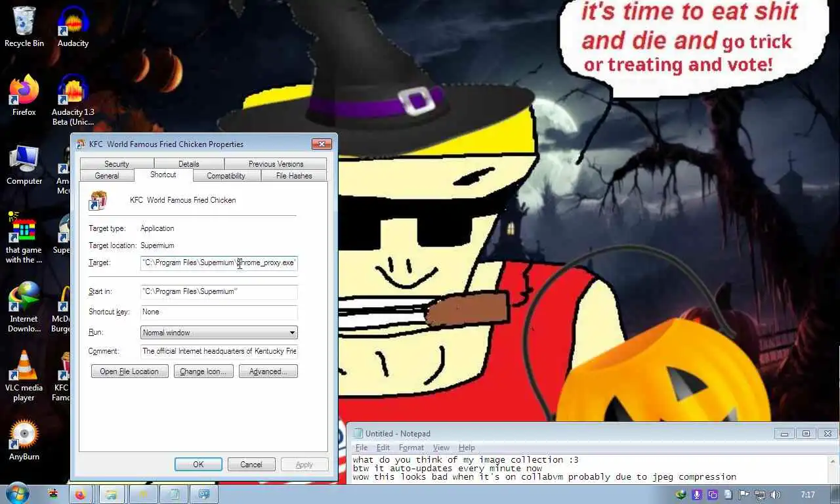Open Windows Explorer from the taskbar
Viewport: 840px width, 504px height.
tap(112, 494)
